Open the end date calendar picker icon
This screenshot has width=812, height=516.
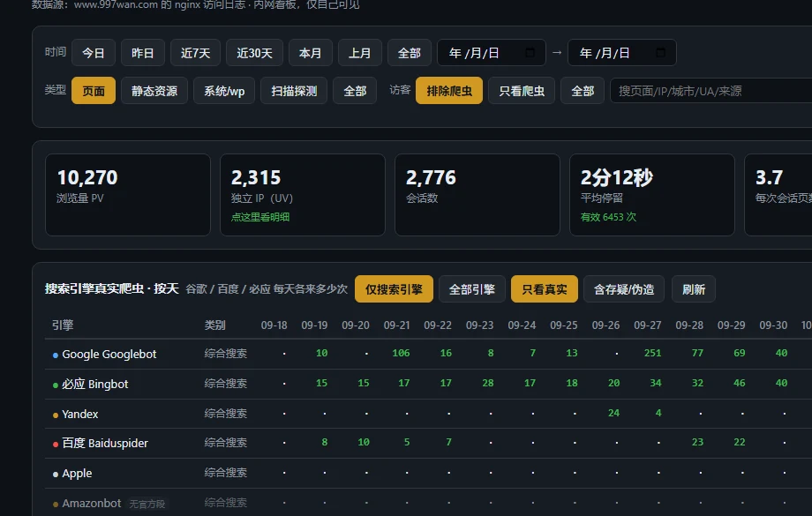pyautogui.click(x=660, y=53)
